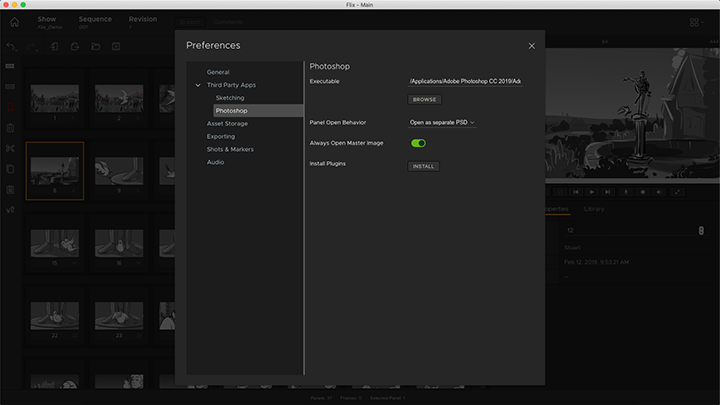The image size is (720, 405).
Task: Open Shots & Markers preferences
Action: point(230,149)
